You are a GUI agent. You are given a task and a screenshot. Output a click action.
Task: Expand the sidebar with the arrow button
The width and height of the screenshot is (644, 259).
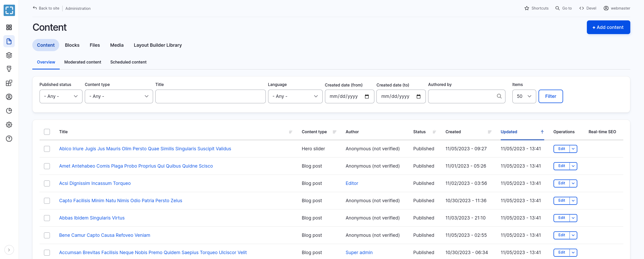[x=9, y=250]
